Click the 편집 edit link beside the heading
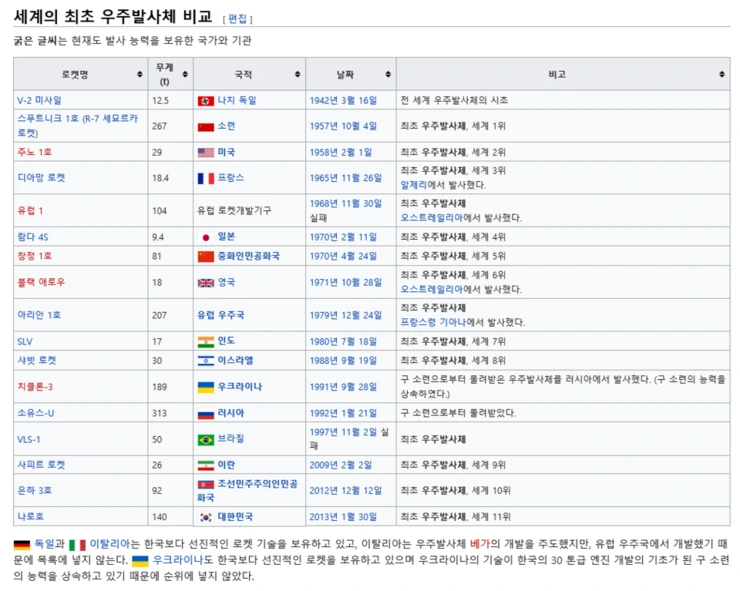Image resolution: width=740 pixels, height=591 pixels. click(x=237, y=18)
